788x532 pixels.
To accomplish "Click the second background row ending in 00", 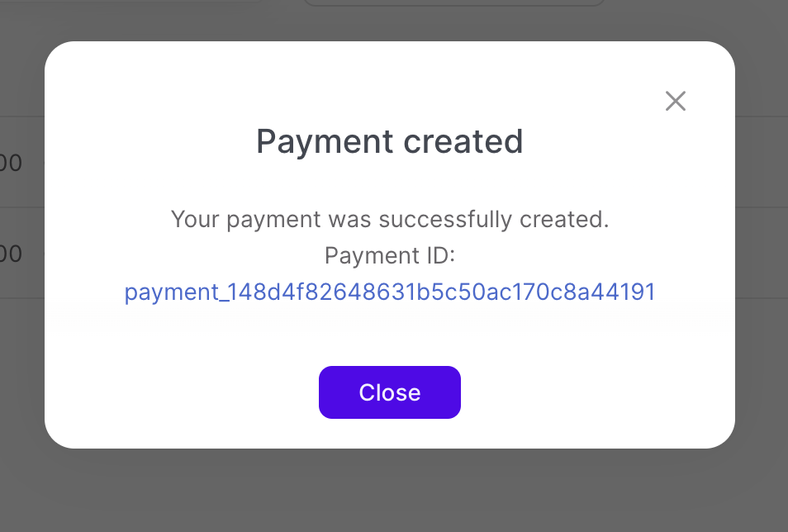I will coord(12,254).
